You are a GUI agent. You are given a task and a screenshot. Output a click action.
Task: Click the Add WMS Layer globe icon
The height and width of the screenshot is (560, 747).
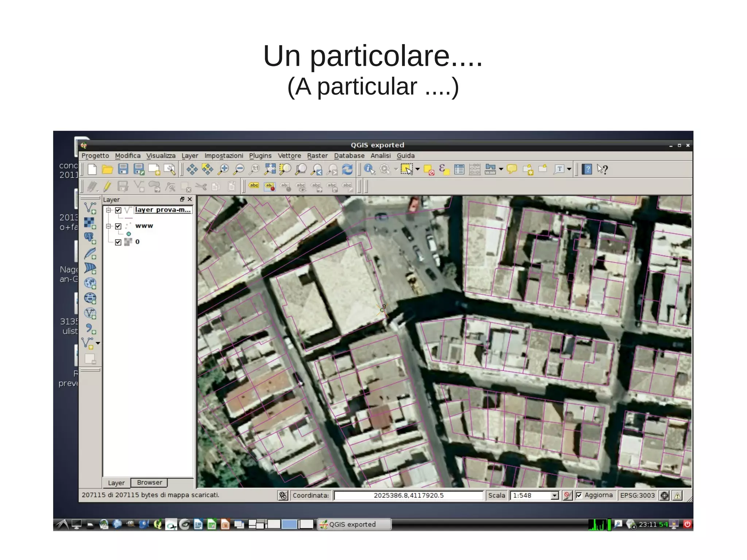90,283
